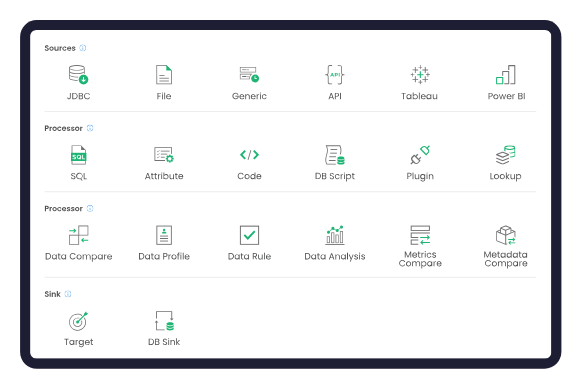Select the Data Compare component

[78, 235]
